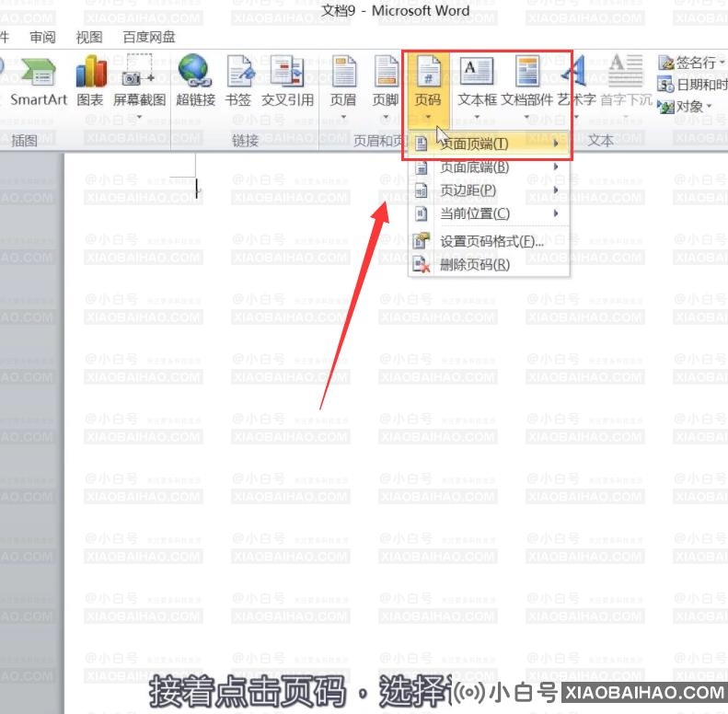The width and height of the screenshot is (728, 714).
Task: Apply 首字下沉 drop cap
Action: click(x=626, y=86)
